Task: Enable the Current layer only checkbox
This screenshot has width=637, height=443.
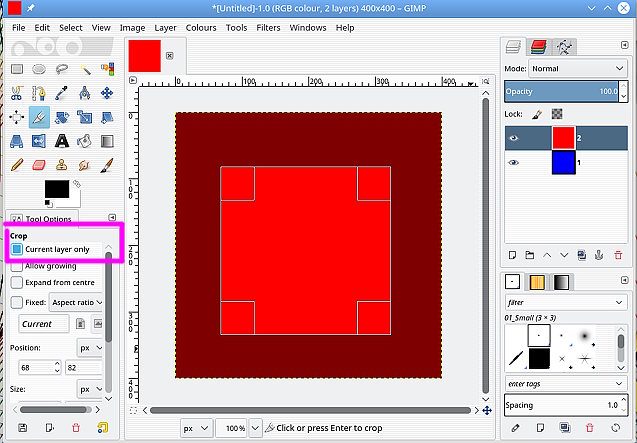Action: 17,249
